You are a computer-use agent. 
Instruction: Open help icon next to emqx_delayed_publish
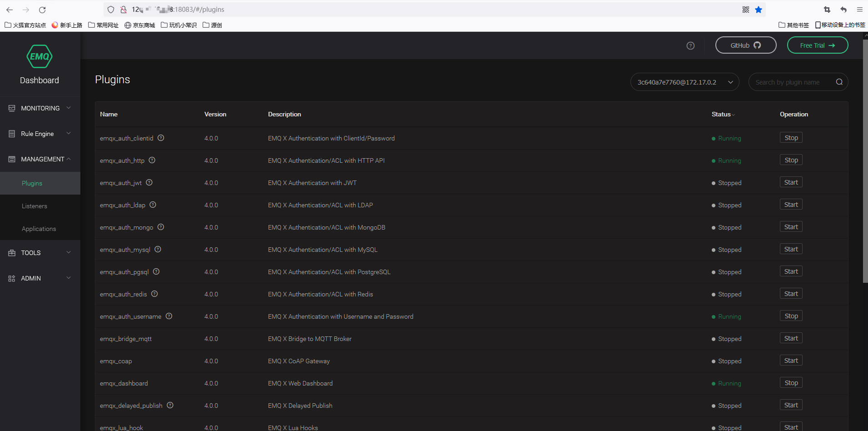[x=170, y=405]
